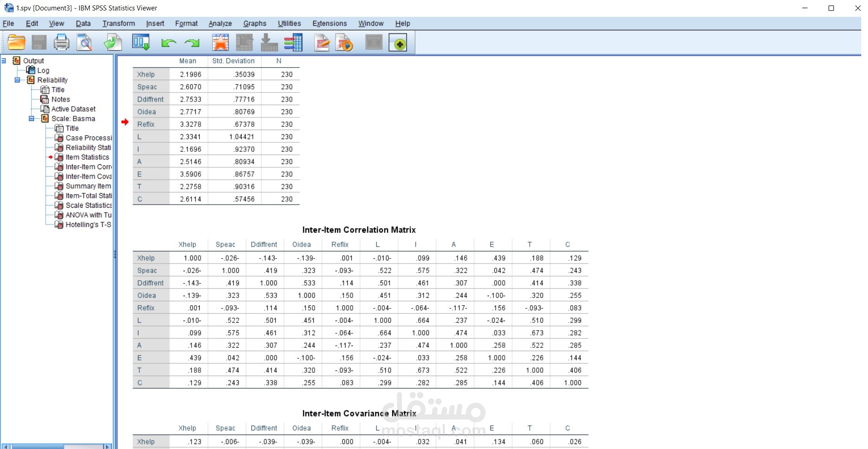Open the Transform menu
Screen dimensions: 868x449
[118, 24]
